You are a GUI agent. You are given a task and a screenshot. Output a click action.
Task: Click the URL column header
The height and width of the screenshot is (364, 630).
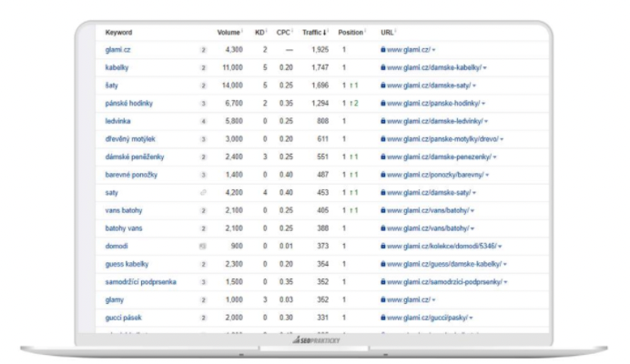point(387,33)
